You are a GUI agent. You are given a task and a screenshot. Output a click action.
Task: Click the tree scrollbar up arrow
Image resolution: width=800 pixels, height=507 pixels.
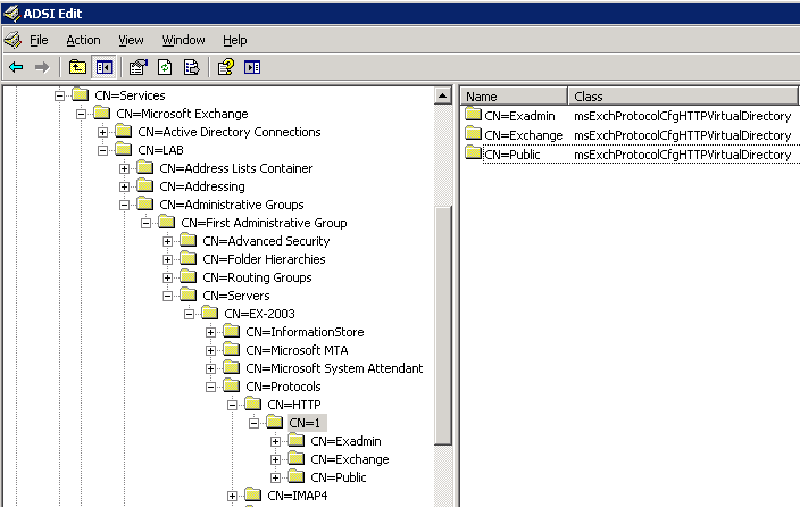[x=443, y=96]
